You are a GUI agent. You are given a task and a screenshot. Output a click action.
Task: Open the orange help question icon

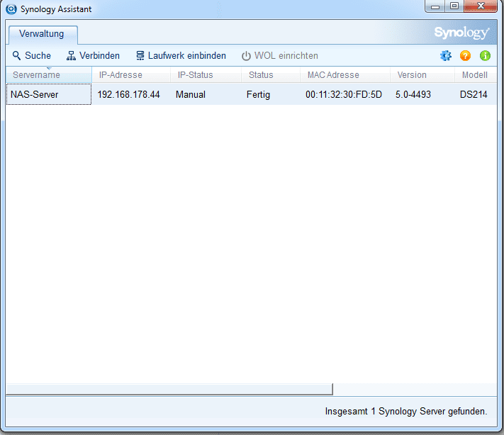point(465,55)
